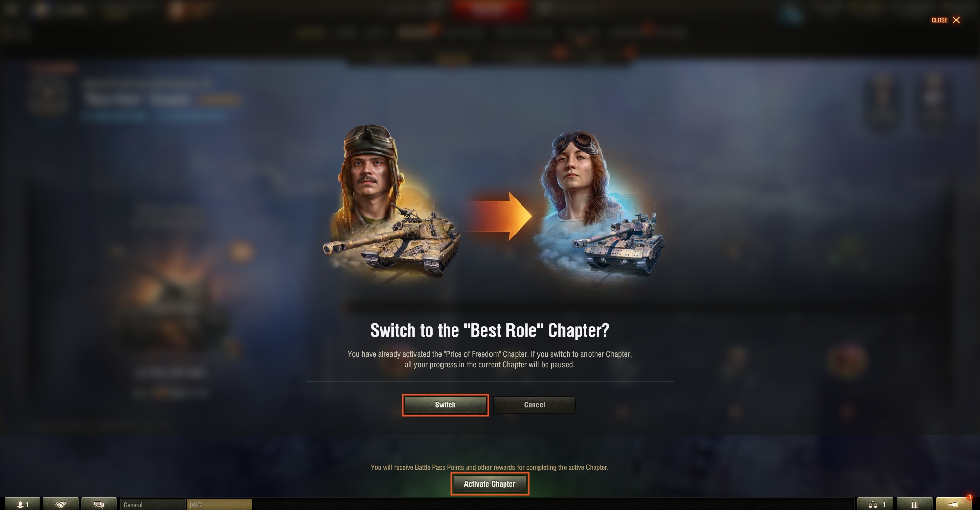Select the General chat tab
Image resolution: width=980 pixels, height=510 pixels.
tap(153, 504)
